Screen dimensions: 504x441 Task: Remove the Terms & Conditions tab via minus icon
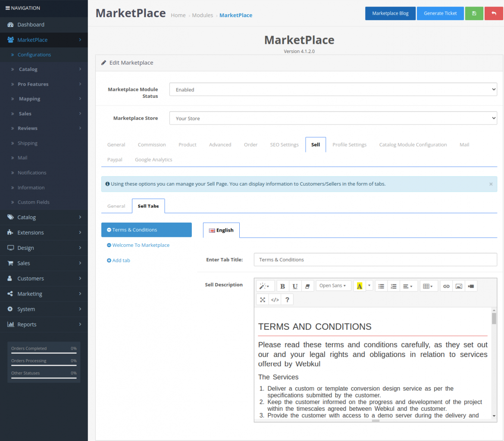coord(109,230)
